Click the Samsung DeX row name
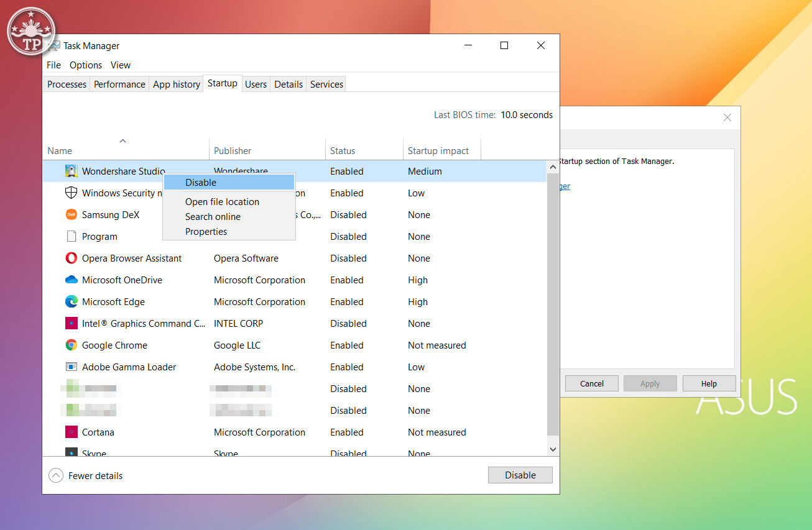The width and height of the screenshot is (812, 530). [x=111, y=215]
